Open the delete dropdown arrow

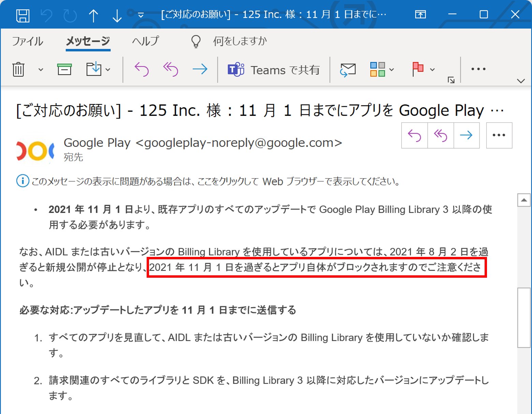click(x=41, y=70)
